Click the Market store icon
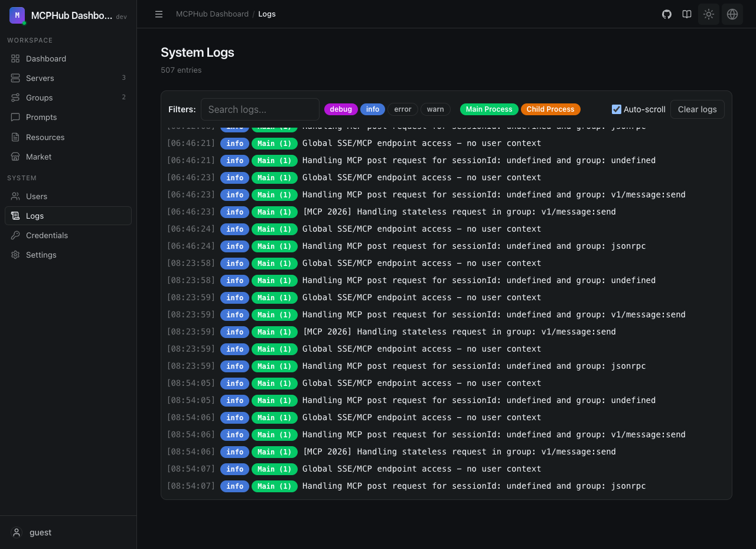Screen dimensions: 756x549 (15, 157)
